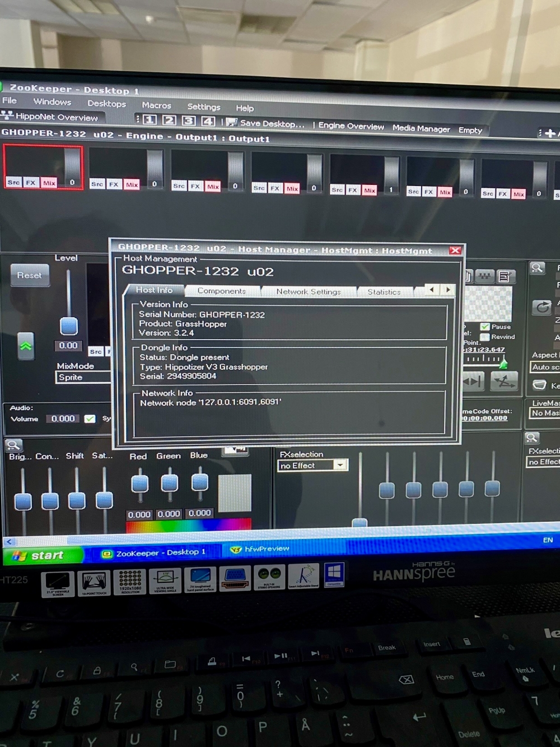560x747 pixels.
Task: Click the keystone shape icon
Action: coord(539,385)
